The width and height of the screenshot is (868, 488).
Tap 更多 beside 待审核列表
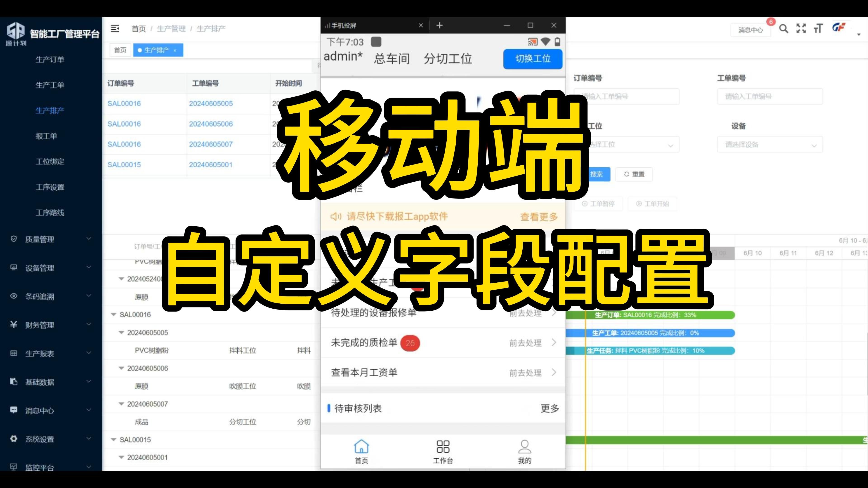(x=550, y=408)
